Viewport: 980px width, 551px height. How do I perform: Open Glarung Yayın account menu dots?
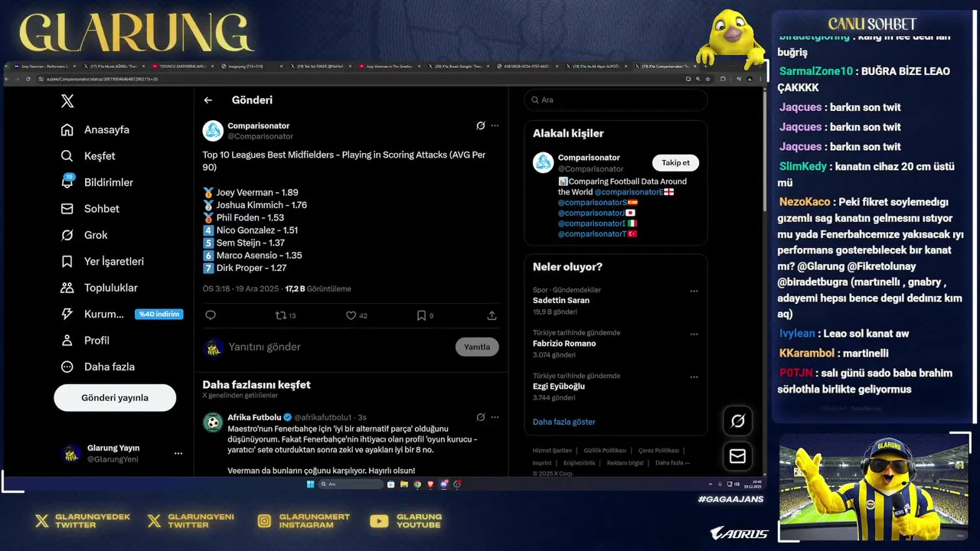(x=178, y=454)
